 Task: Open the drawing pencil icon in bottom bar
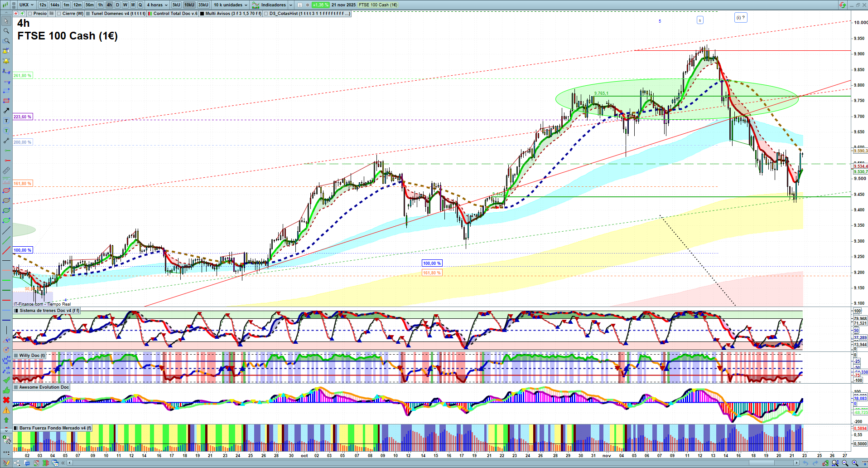click(6, 463)
